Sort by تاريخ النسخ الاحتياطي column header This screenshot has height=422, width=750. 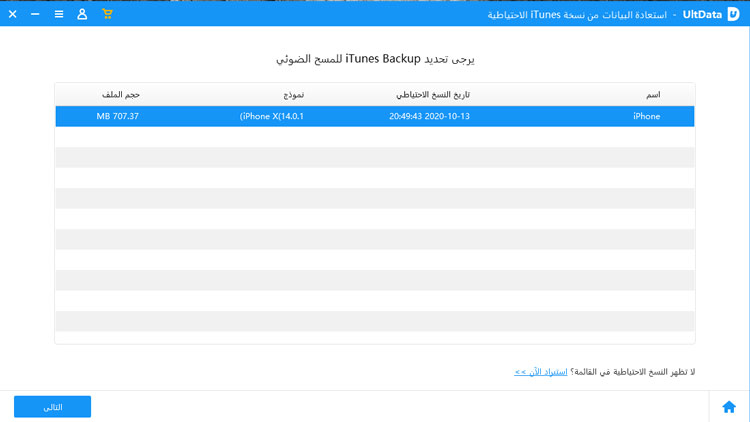(x=433, y=95)
